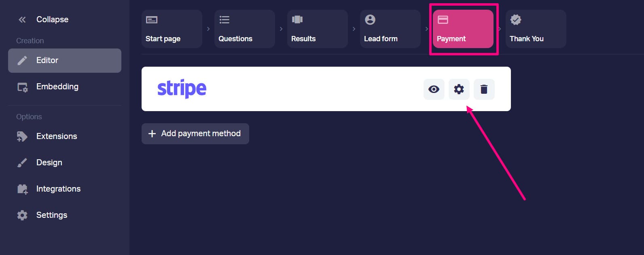Open Stripe settings via gear icon
Screen dimensions: 644x255
[x=459, y=89]
